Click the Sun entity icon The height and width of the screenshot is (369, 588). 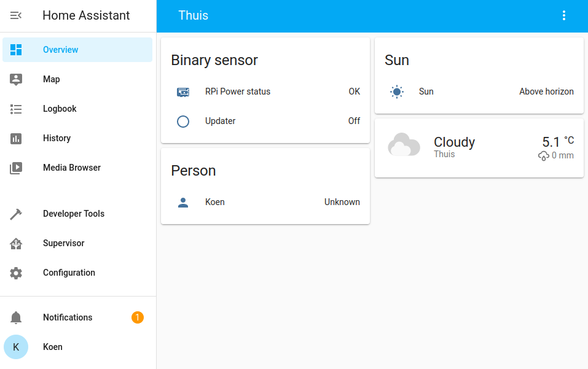[396, 91]
